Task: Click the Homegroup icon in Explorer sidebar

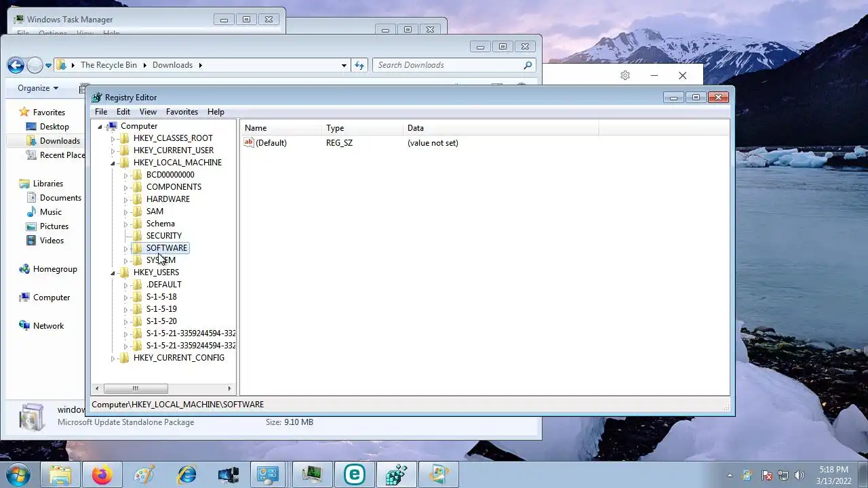Action: [24, 269]
